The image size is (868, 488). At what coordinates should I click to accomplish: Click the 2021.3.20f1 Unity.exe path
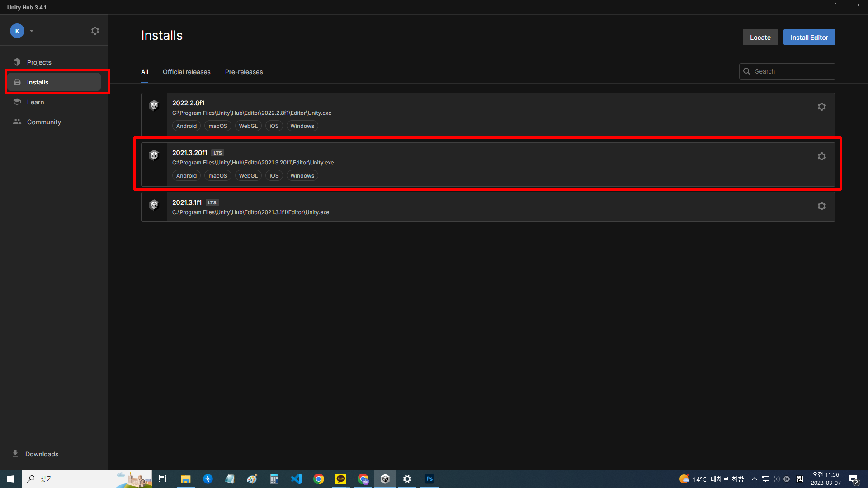253,163
